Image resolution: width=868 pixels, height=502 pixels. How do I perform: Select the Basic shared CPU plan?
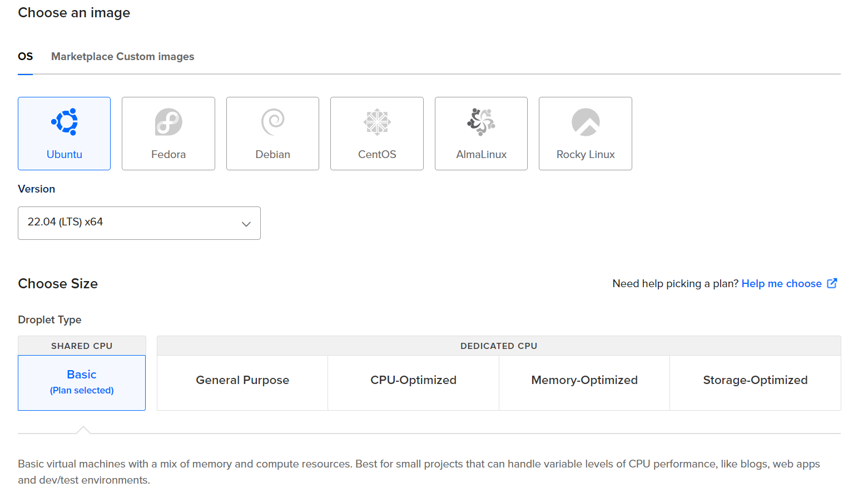tap(82, 382)
